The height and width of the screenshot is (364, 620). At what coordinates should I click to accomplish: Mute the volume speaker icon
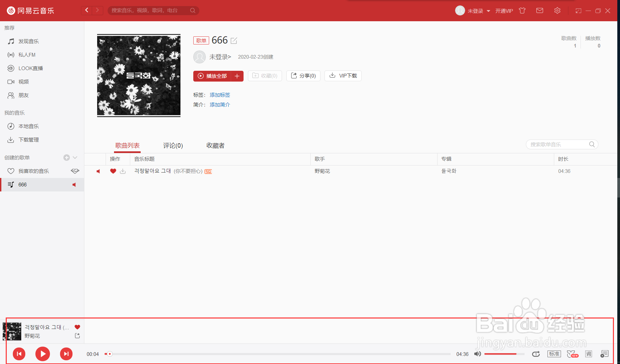point(477,354)
